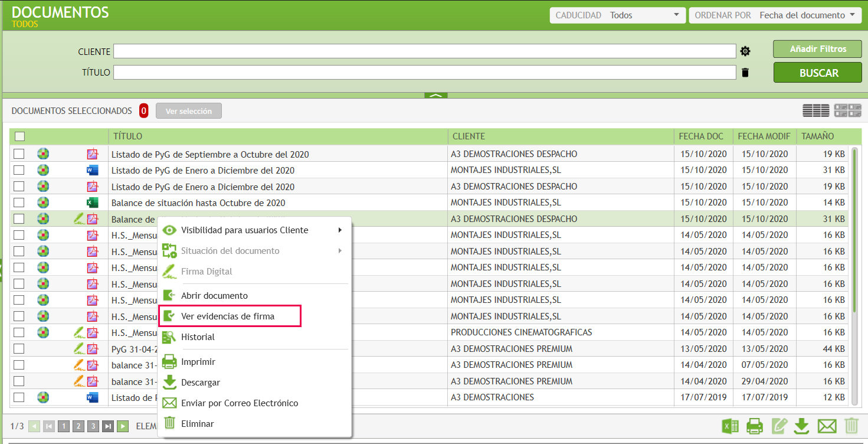
Task: Go to page 2 in the pagination
Action: [x=78, y=426]
